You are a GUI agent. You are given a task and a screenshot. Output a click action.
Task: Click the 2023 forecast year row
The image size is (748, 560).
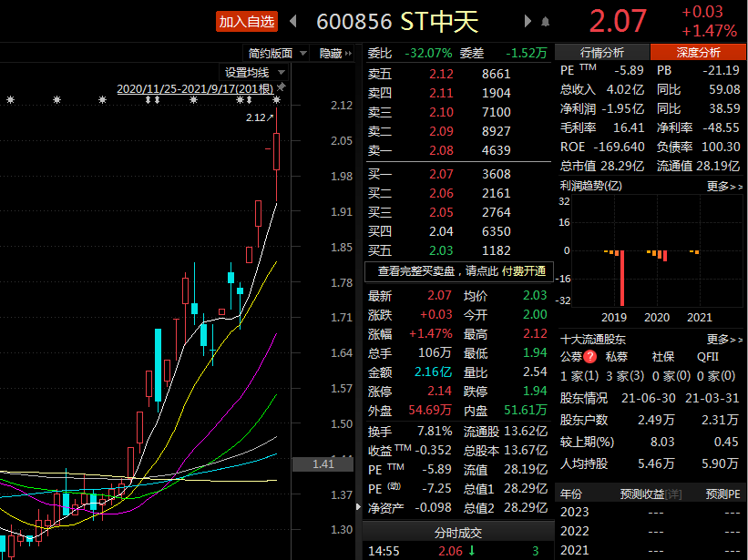click(x=651, y=513)
